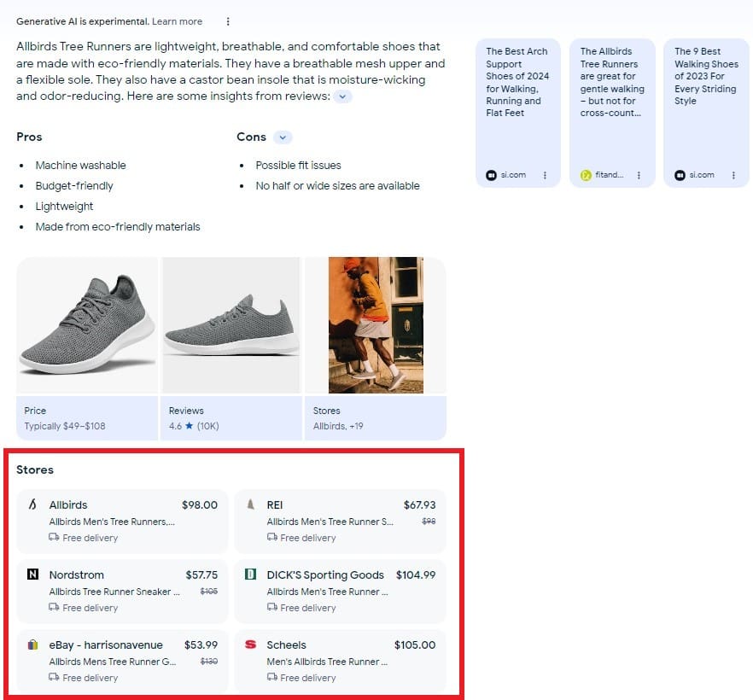
Task: Click delivery truck icon in eBay listing
Action: pos(54,678)
